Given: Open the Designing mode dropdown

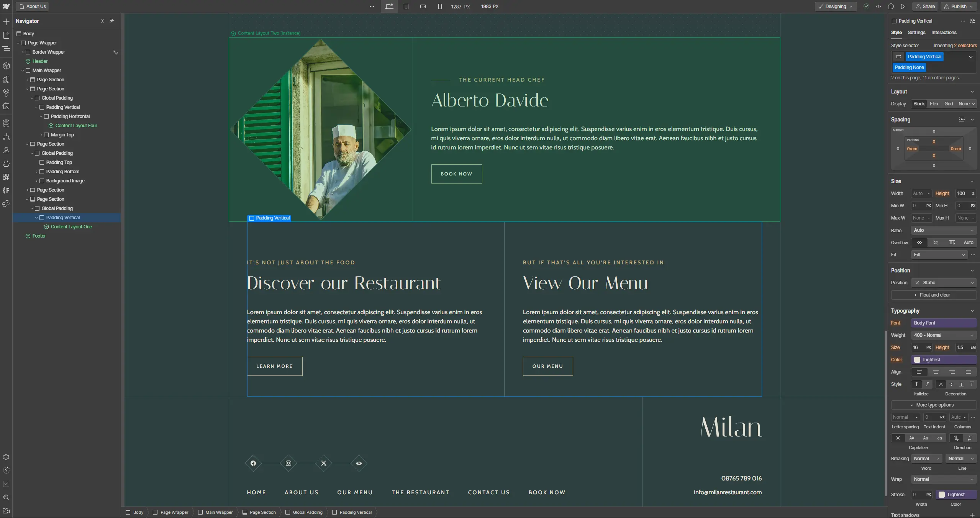Looking at the screenshot, I should coord(836,7).
